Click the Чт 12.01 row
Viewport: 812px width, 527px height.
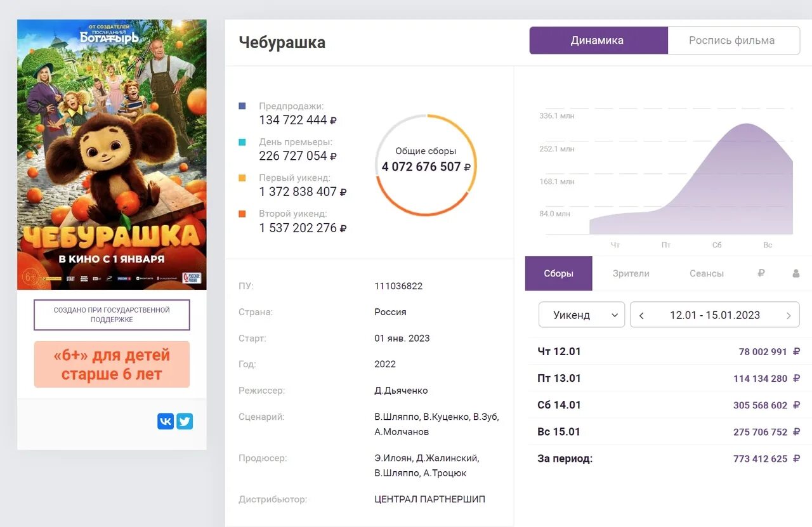click(669, 351)
